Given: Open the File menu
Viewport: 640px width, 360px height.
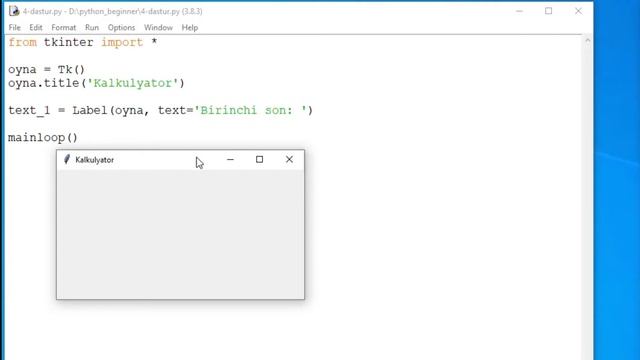Looking at the screenshot, I should click(x=14, y=28).
